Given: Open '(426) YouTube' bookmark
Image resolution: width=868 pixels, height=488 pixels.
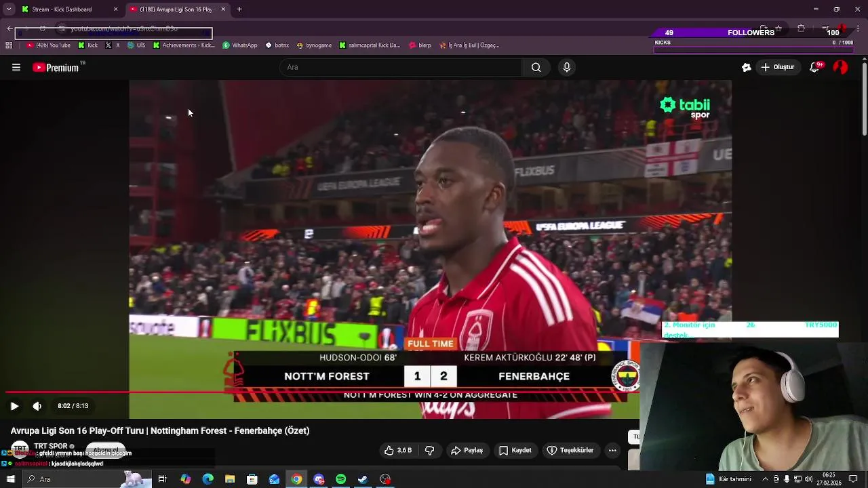Looking at the screenshot, I should point(48,45).
